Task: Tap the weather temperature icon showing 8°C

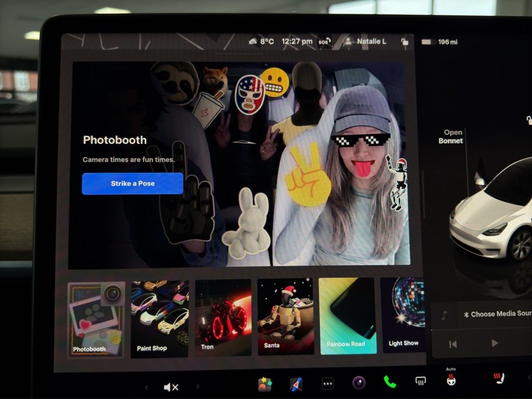Action: [261, 42]
